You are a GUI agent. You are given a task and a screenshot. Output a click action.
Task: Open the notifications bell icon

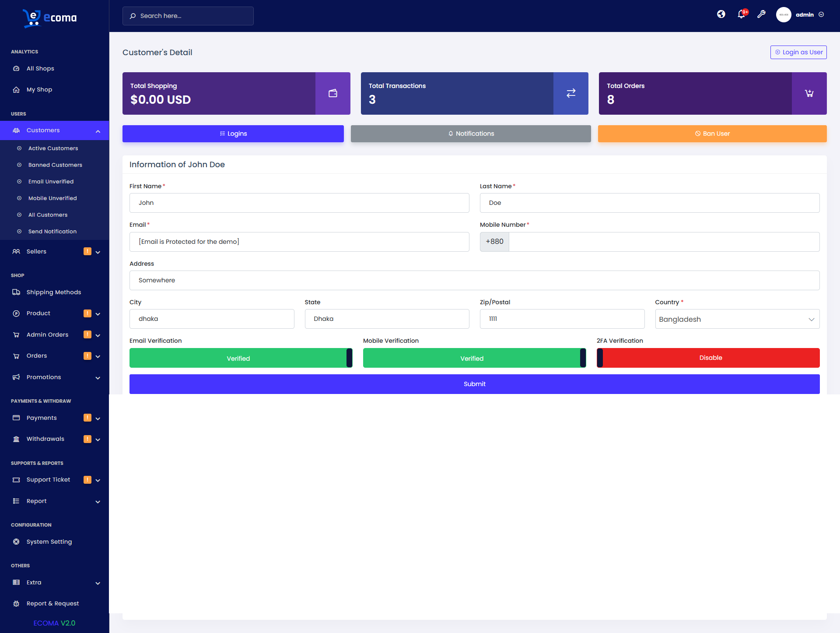pos(741,14)
